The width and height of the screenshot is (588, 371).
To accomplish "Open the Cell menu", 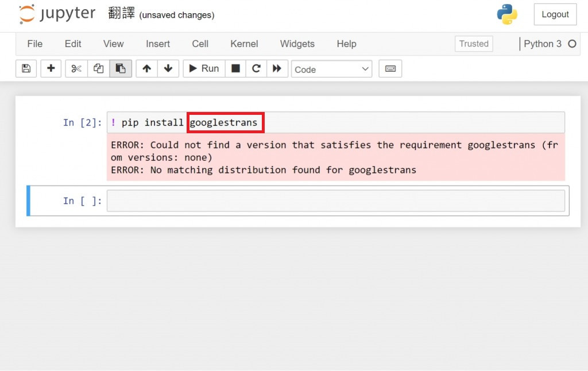I will 200,44.
